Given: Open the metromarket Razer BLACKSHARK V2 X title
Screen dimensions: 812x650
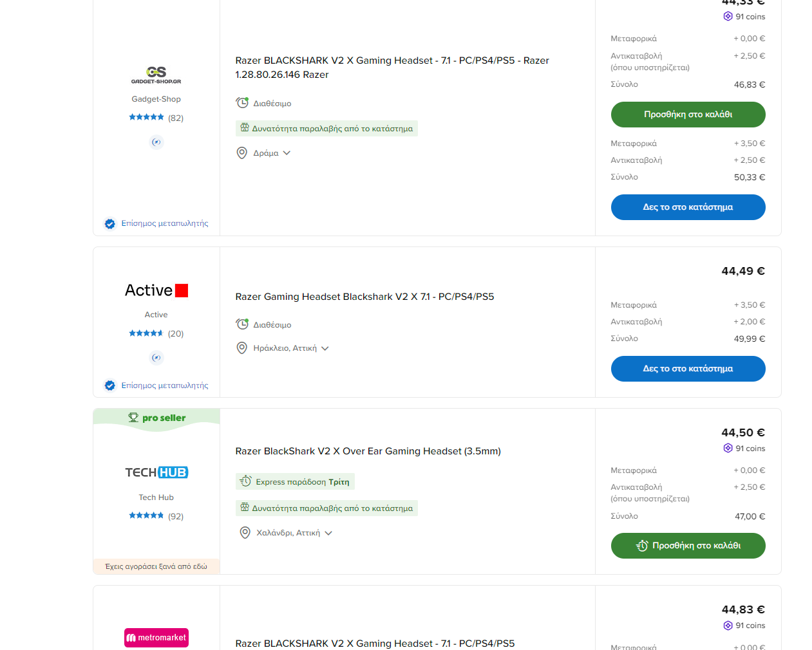Looking at the screenshot, I should pyautogui.click(x=375, y=644).
